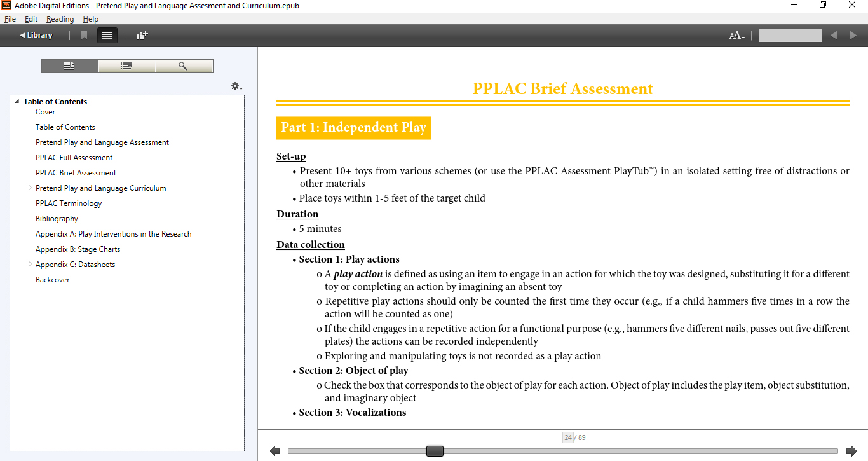868x461 pixels.
Task: Open Bibliography chapter
Action: (x=57, y=219)
